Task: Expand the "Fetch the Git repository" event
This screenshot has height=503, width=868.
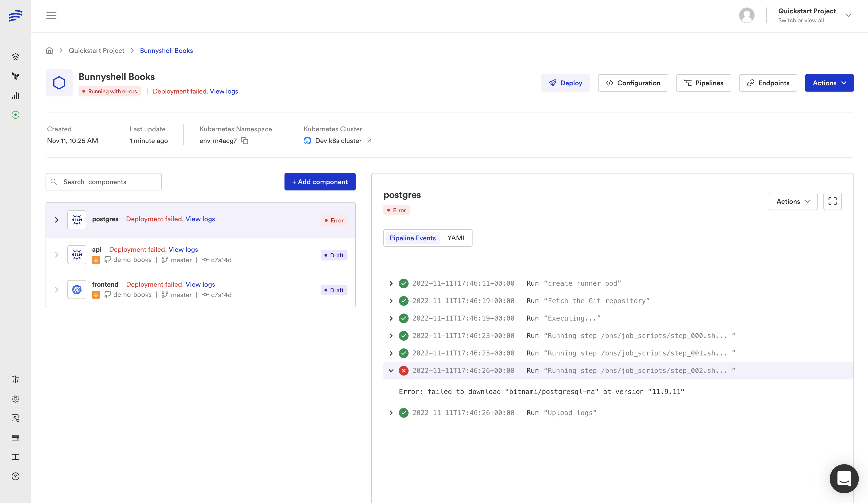Action: click(391, 301)
